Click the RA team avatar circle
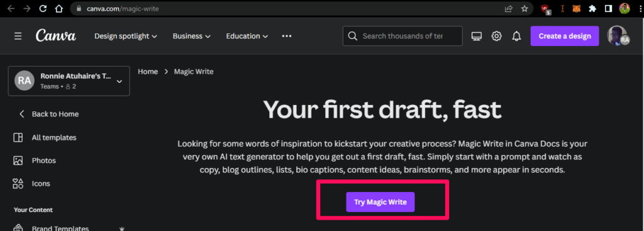The width and height of the screenshot is (644, 231). coord(25,81)
